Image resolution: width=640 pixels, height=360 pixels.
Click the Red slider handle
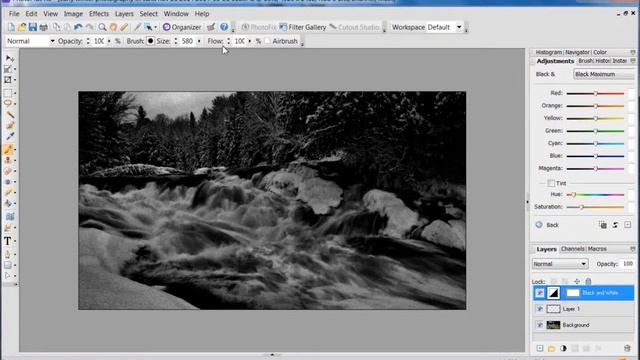(x=596, y=93)
